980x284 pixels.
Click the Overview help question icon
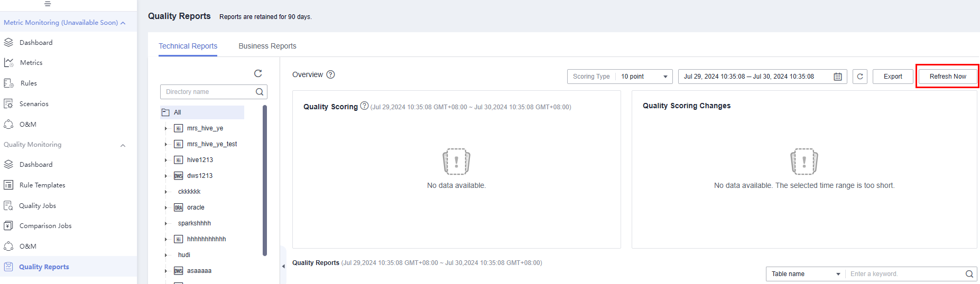click(330, 74)
